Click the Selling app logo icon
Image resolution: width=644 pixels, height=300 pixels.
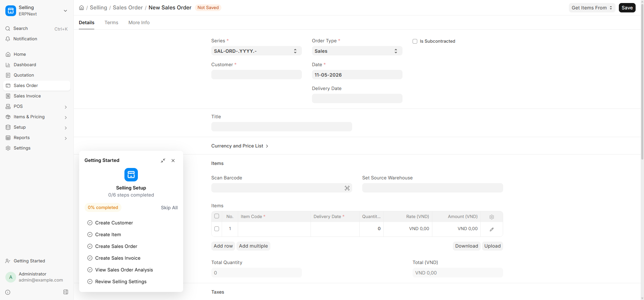point(11,11)
